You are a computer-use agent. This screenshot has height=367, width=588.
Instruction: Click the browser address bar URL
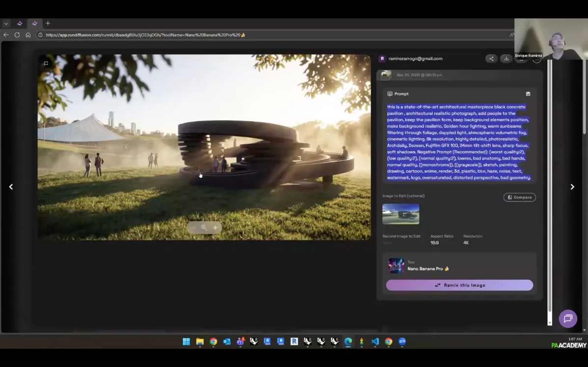[145, 35]
